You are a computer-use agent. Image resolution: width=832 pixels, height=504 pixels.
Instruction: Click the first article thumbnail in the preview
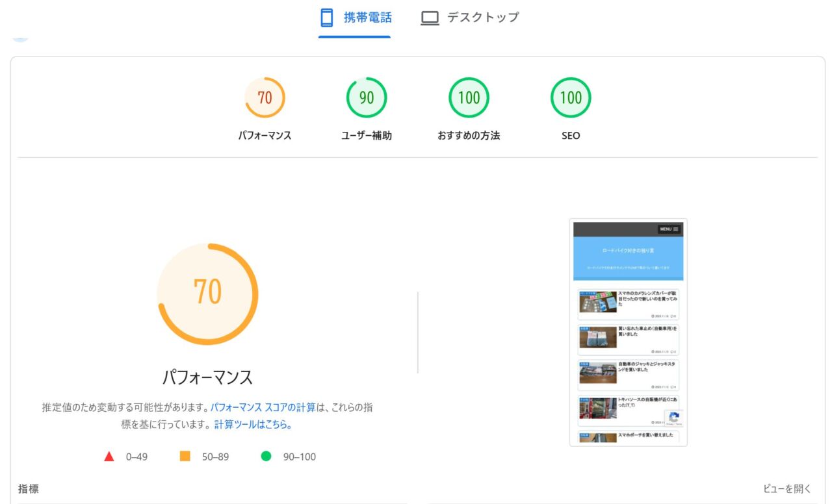pos(597,302)
